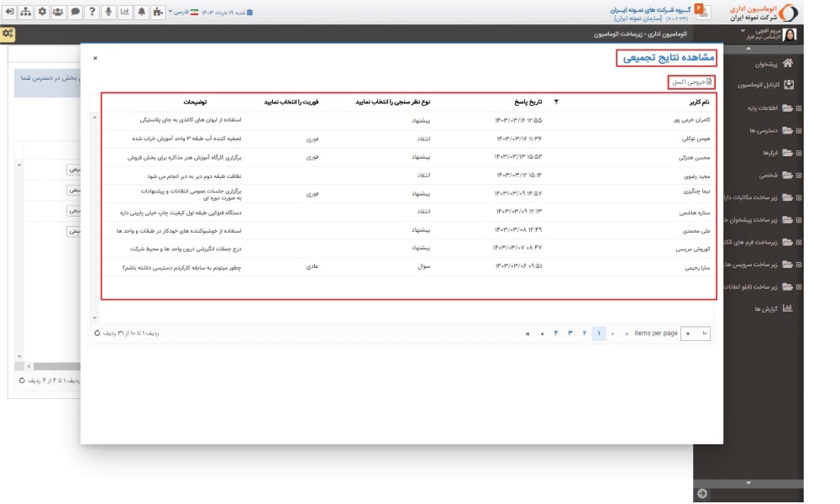Screen dimensions: 840x504
Task: Click the microphone icon in toolbar
Action: click(108, 13)
